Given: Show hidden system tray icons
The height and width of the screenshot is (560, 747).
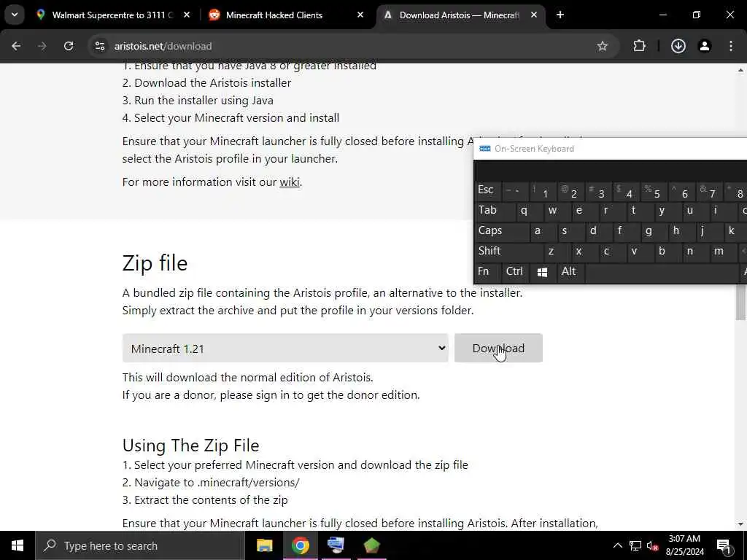Looking at the screenshot, I should click(x=617, y=545).
